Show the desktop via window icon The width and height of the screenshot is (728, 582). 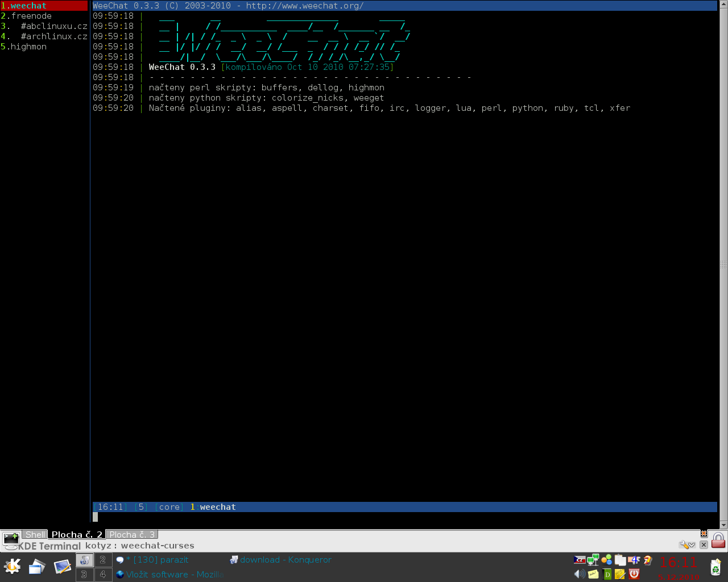(x=38, y=567)
